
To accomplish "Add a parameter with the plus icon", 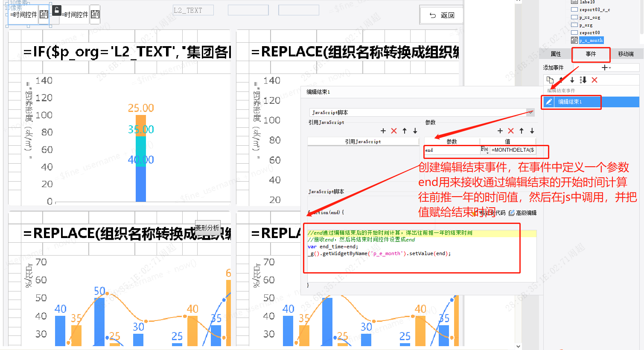I will coord(500,131).
